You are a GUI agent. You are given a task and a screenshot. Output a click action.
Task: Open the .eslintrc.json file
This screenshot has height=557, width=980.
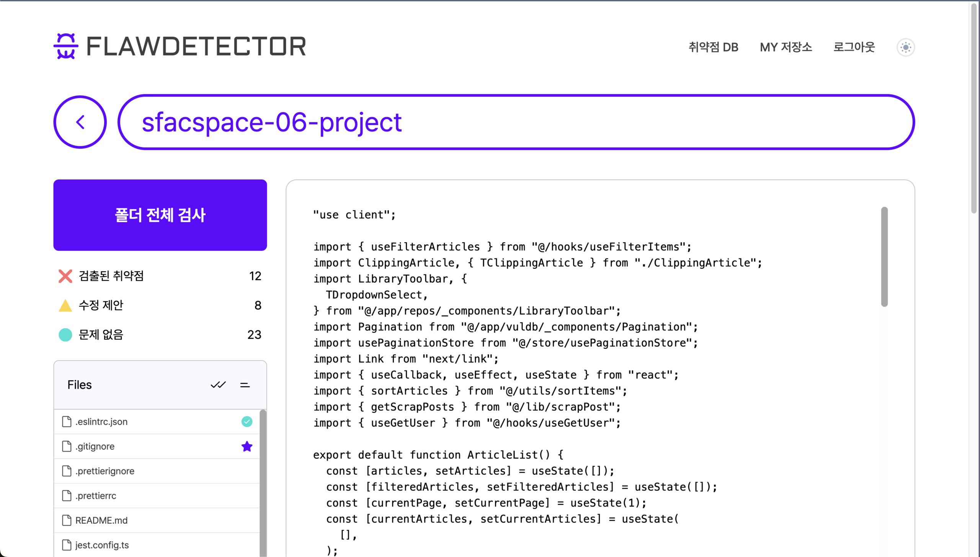coord(157,422)
